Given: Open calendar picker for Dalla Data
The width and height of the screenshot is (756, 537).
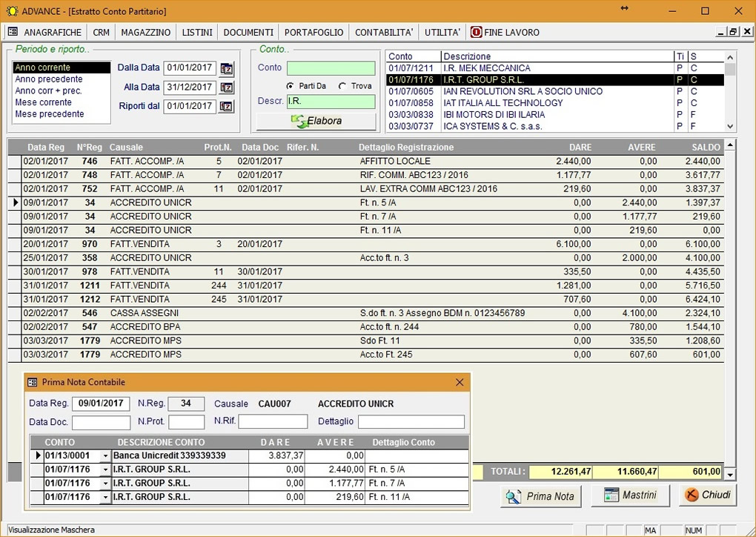Looking at the screenshot, I should coord(226,68).
